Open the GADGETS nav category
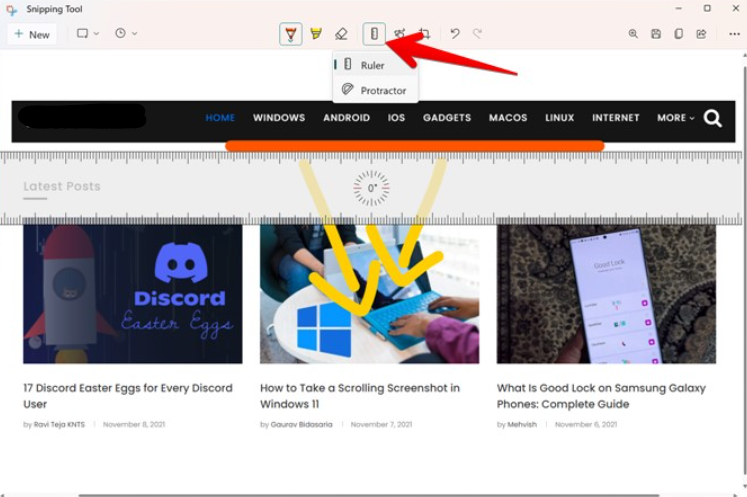Image resolution: width=747 pixels, height=497 pixels. click(447, 118)
